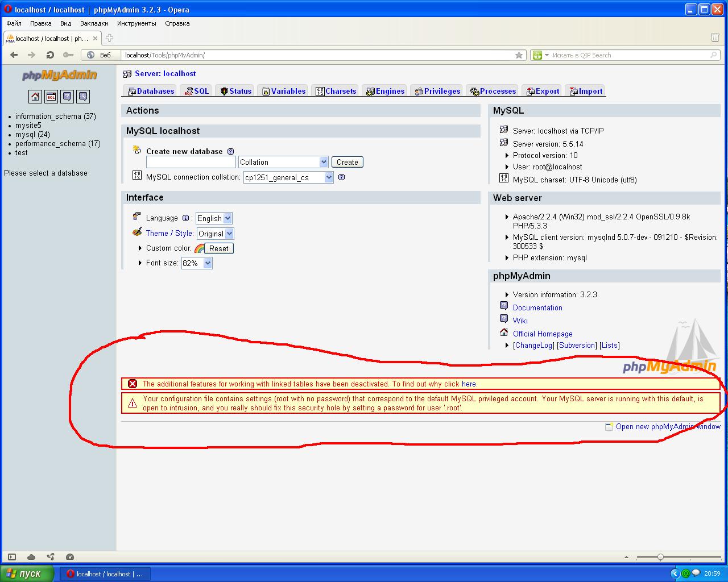Follow the Documentation link
The height and width of the screenshot is (582, 728).
[x=537, y=307]
